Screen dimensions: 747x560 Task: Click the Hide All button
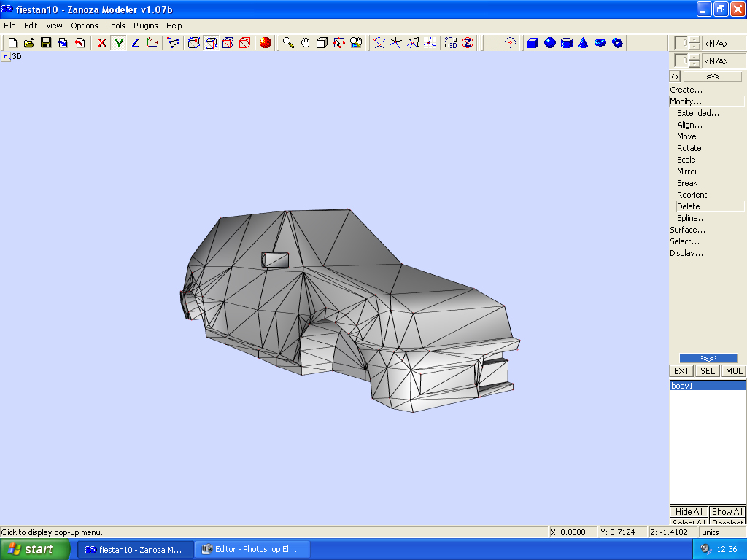pyautogui.click(x=689, y=512)
